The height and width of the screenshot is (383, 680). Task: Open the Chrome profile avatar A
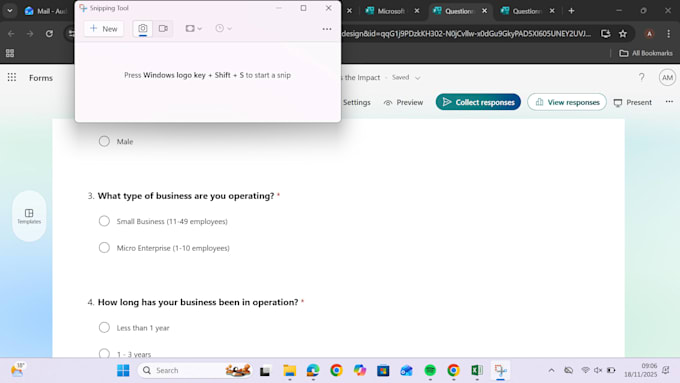click(649, 34)
